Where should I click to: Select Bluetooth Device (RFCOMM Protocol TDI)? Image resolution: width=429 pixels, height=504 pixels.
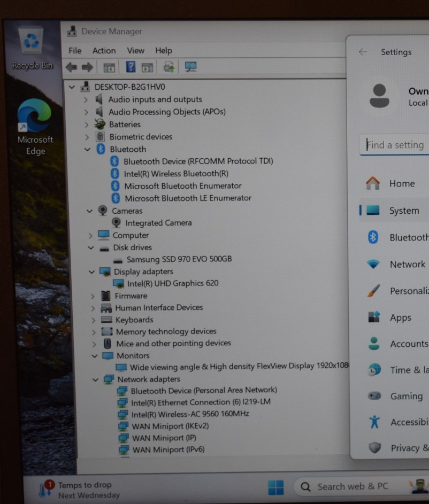pos(198,161)
